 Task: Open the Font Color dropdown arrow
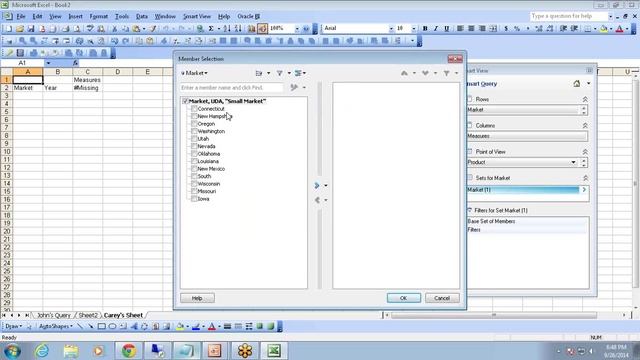627,29
